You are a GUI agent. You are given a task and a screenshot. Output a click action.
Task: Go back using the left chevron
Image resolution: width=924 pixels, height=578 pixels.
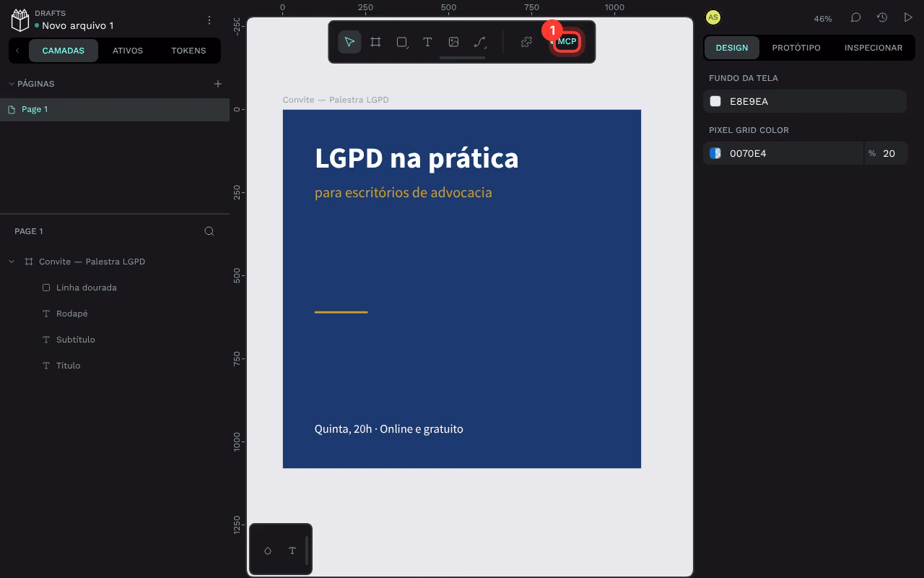pyautogui.click(x=17, y=51)
